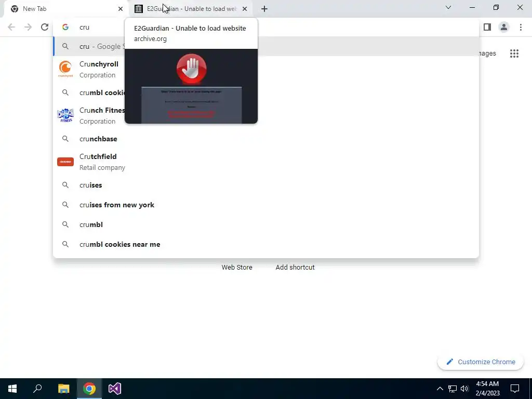Click the Crutchfield logo icon
The width and height of the screenshot is (532, 399).
[65, 162]
